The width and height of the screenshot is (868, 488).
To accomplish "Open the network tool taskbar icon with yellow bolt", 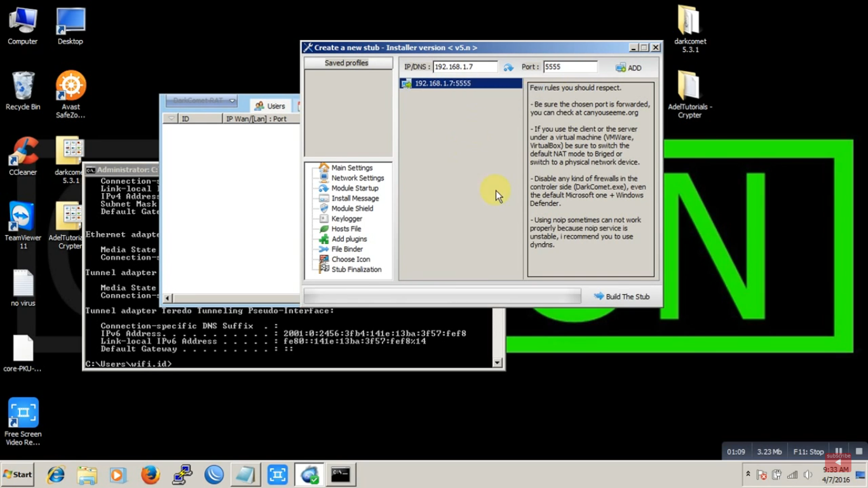I will pos(182,475).
